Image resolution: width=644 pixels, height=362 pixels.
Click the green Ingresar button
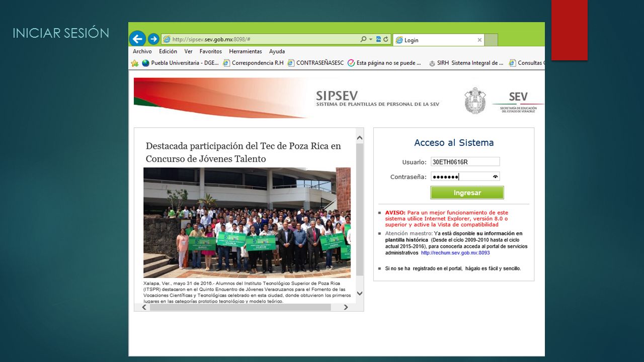[x=467, y=193]
